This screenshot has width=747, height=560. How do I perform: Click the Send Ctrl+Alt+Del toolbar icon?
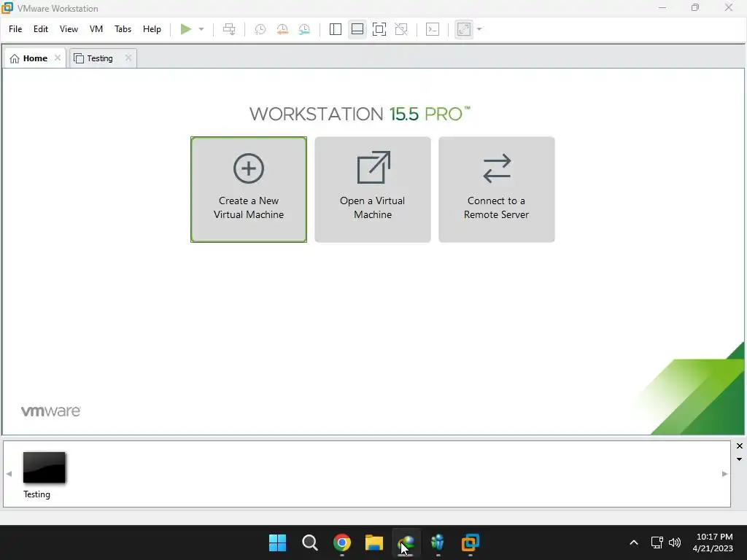coord(229,29)
